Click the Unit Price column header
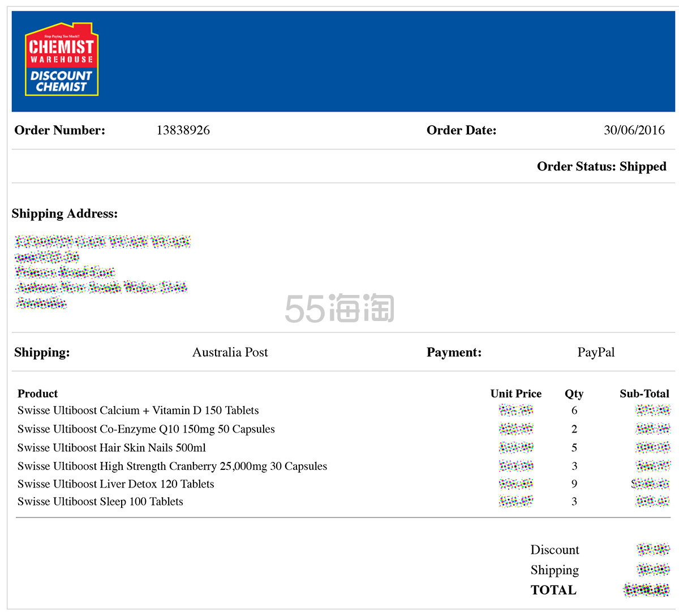Screen dimensions: 679x616 [515, 393]
